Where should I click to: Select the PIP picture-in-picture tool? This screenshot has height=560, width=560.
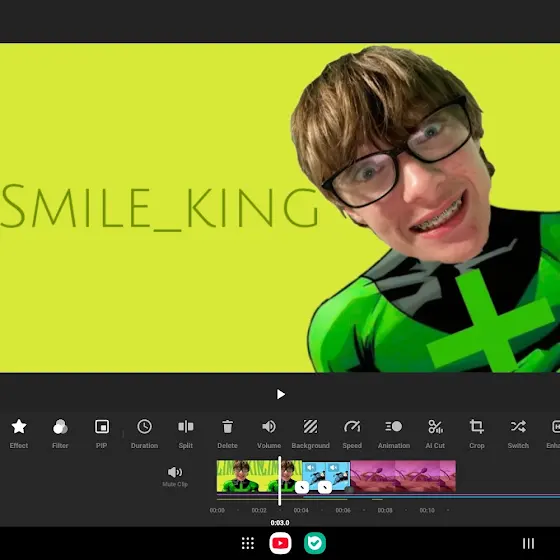point(101,433)
